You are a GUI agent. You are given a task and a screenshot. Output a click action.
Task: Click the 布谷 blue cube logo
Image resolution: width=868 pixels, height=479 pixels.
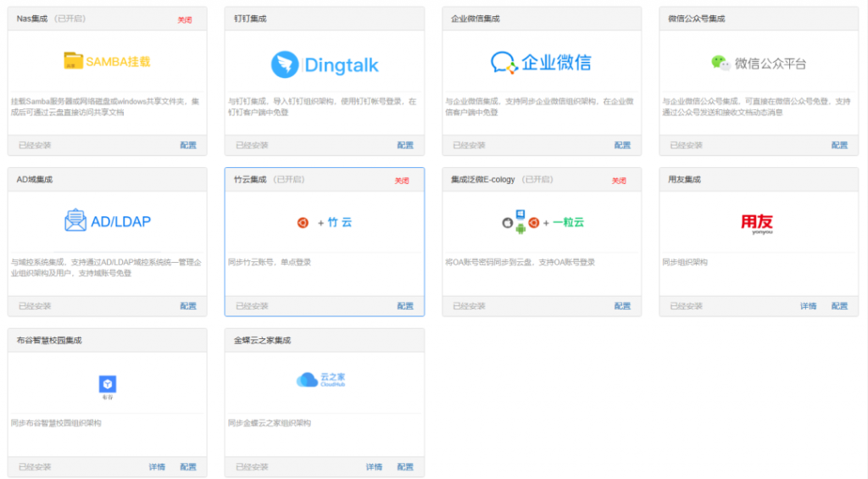[107, 384]
